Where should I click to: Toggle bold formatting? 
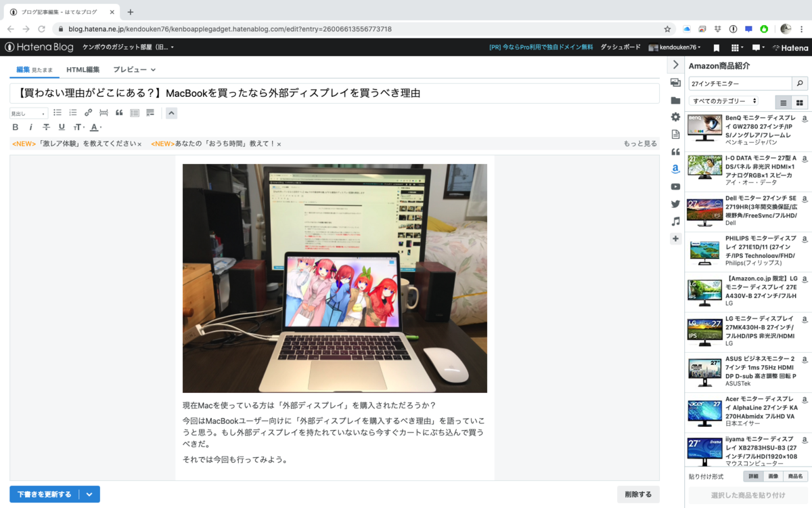point(16,127)
